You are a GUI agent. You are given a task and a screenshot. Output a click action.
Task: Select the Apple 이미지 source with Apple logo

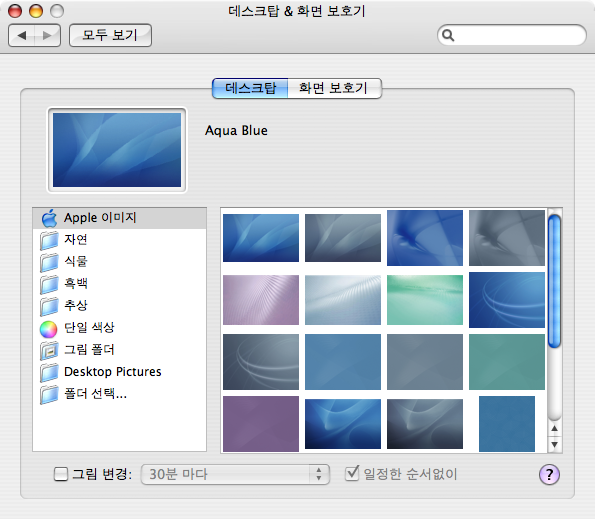[x=120, y=218]
